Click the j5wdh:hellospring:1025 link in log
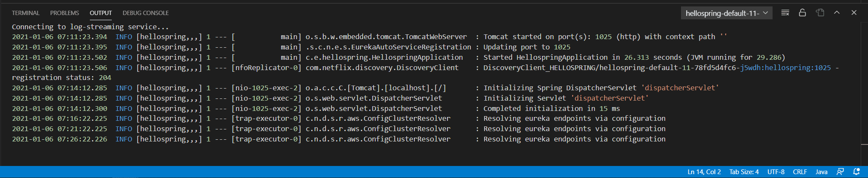Image resolution: width=868 pixels, height=178 pixels. coord(785,68)
